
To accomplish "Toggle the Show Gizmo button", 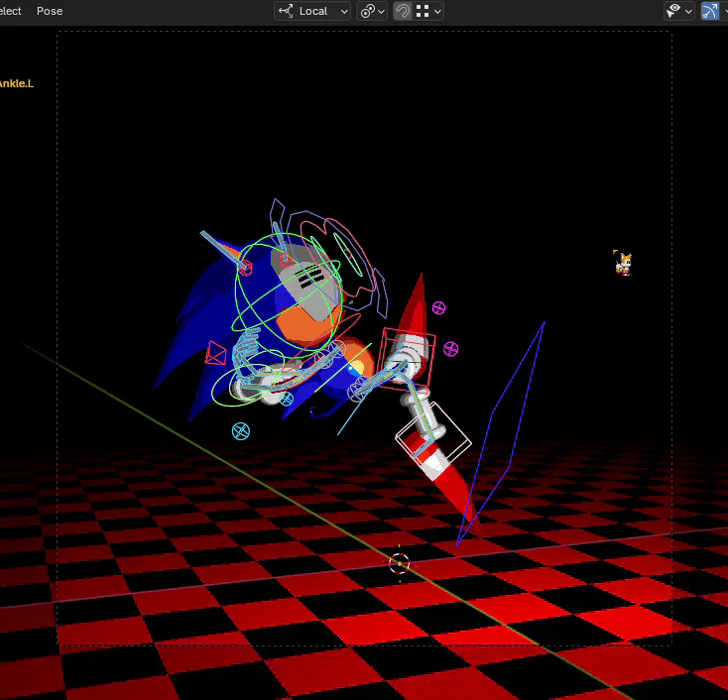I will [709, 11].
